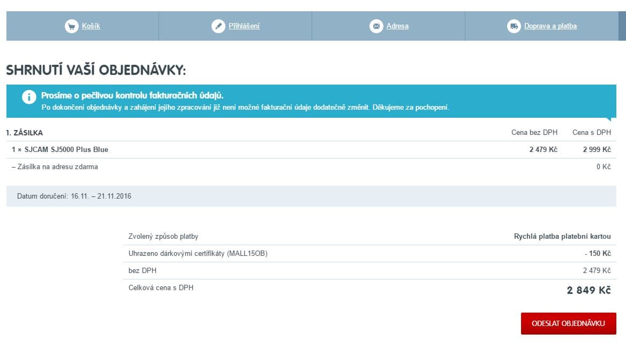The width and height of the screenshot is (626, 364).
Task: Click the Cena s DPH column header
Action: [592, 133]
